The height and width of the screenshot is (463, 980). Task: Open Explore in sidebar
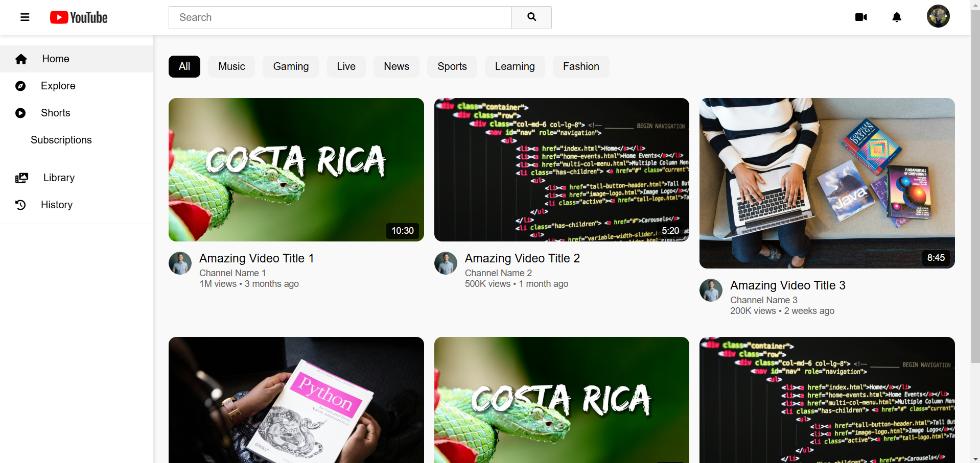tap(77, 86)
